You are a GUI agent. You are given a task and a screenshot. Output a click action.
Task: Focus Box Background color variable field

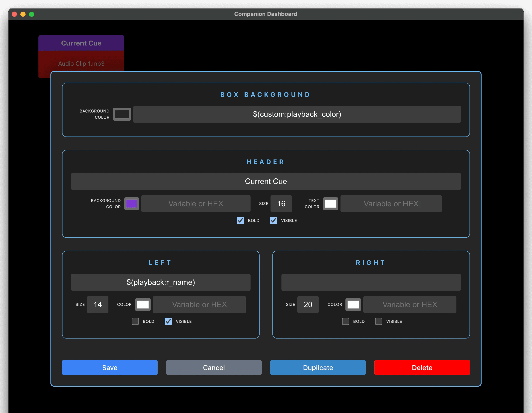click(x=297, y=114)
